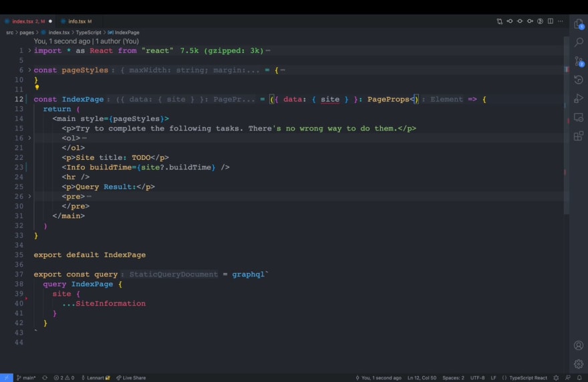Open the Explorer view in the activity bar

pyautogui.click(x=579, y=24)
